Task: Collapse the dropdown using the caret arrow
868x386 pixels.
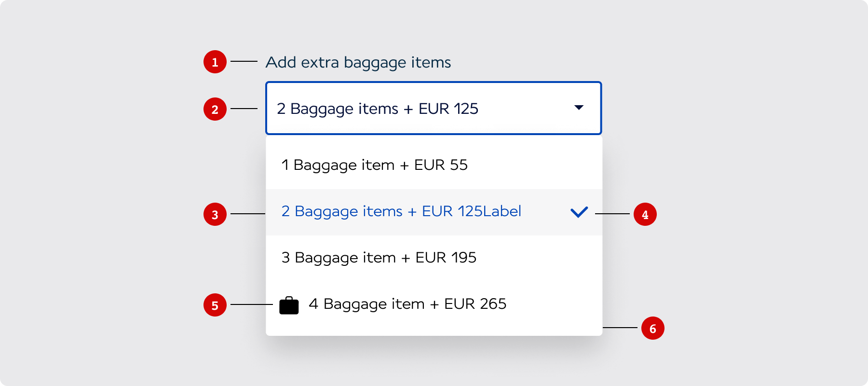Action: [x=579, y=108]
